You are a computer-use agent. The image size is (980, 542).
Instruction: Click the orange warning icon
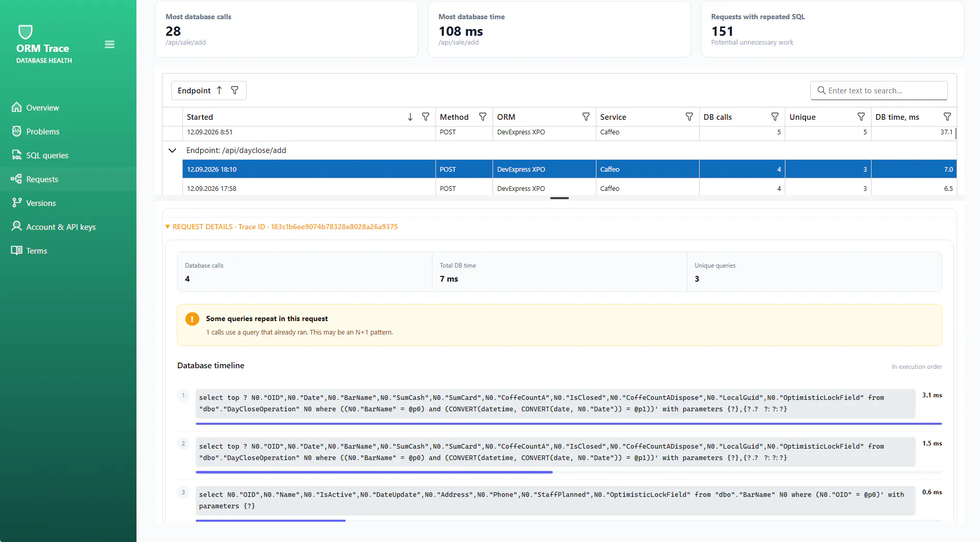[192, 319]
